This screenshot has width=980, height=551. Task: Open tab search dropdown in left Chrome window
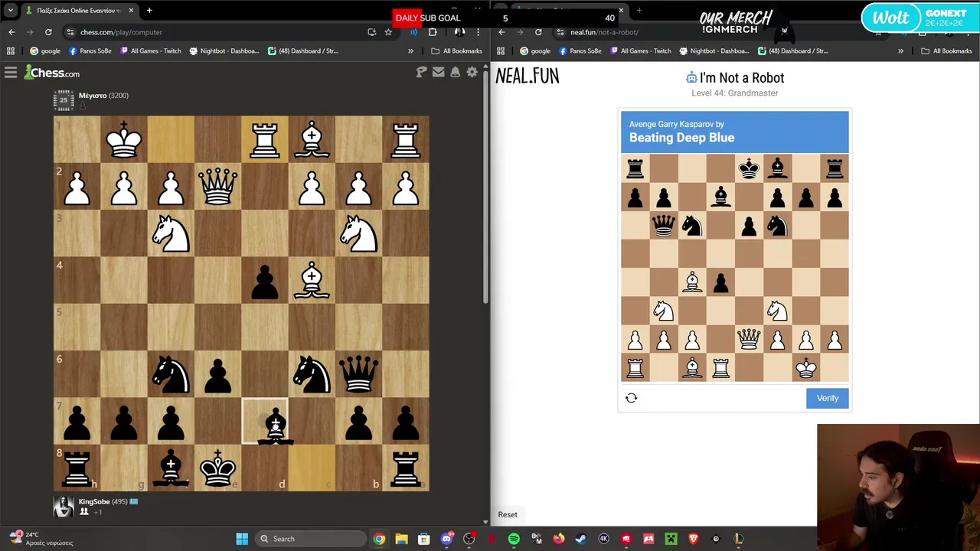tap(11, 11)
